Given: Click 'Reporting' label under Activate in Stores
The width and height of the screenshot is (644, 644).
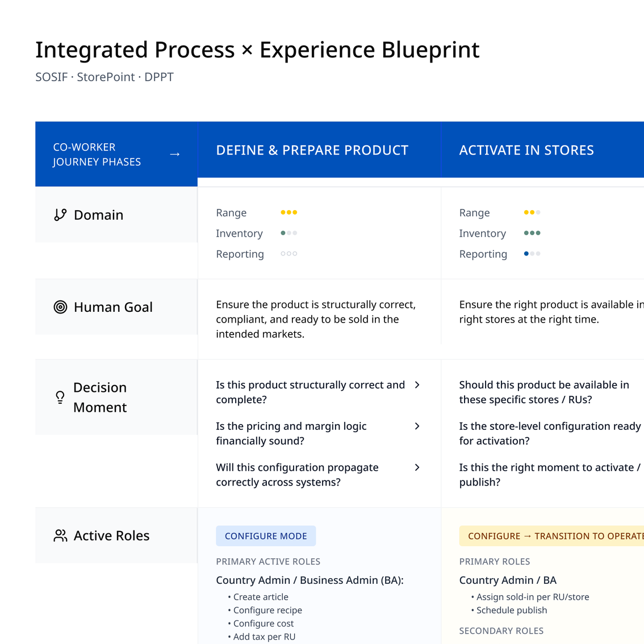Looking at the screenshot, I should coord(483,254).
